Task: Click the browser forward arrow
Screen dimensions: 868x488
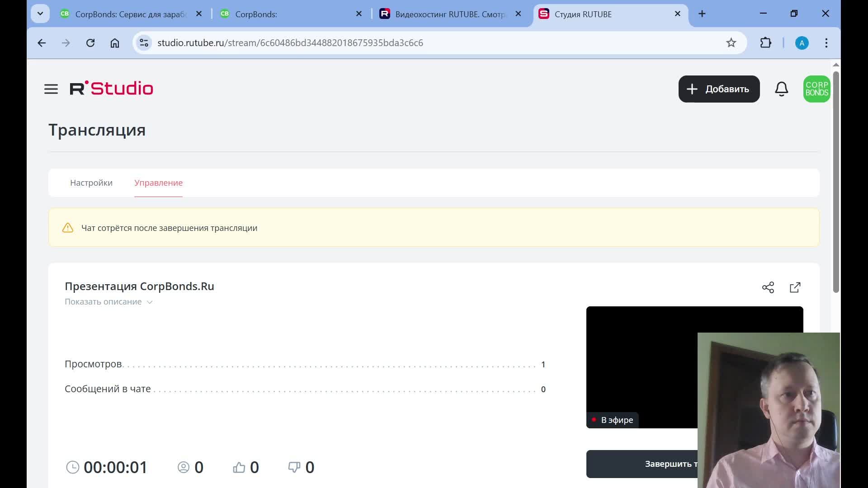Action: (66, 43)
